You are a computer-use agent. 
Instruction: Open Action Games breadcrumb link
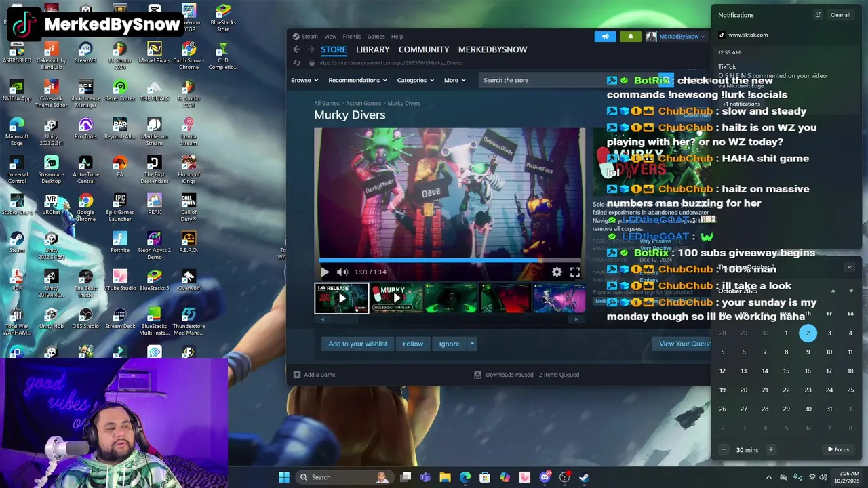(x=363, y=104)
